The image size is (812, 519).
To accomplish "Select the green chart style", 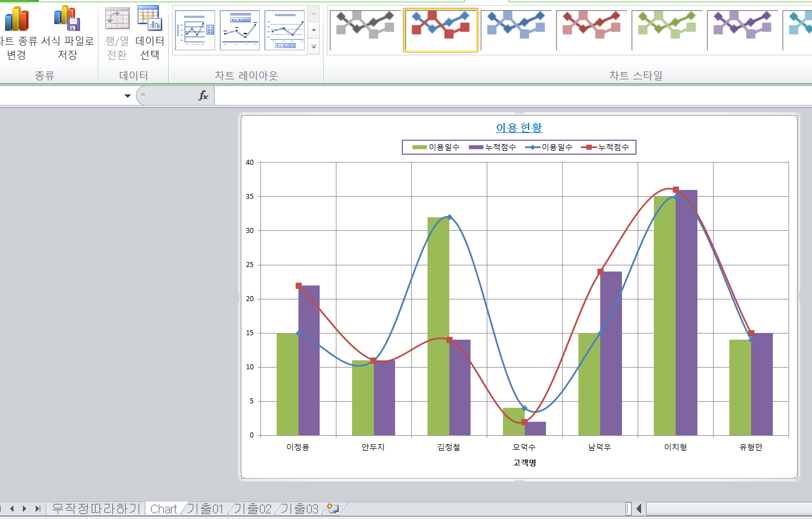I will coord(667,30).
